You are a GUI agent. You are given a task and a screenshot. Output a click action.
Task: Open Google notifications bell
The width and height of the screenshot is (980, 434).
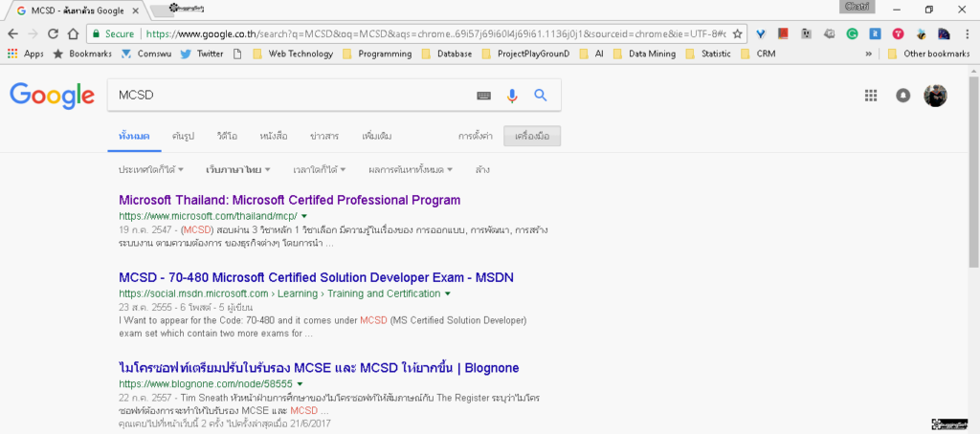(902, 96)
